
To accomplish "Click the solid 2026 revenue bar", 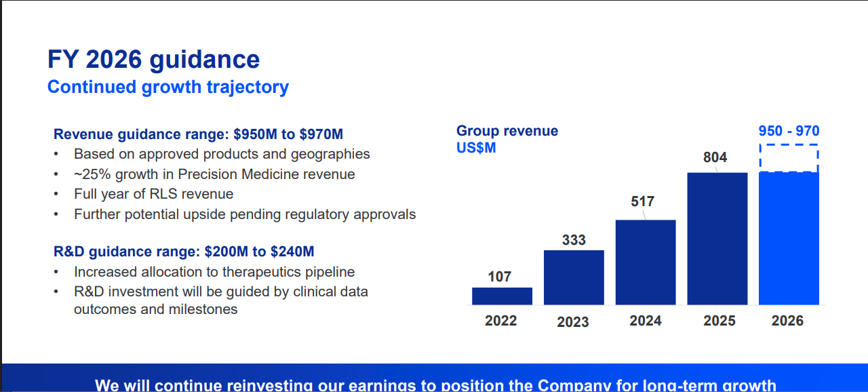I will point(789,239).
